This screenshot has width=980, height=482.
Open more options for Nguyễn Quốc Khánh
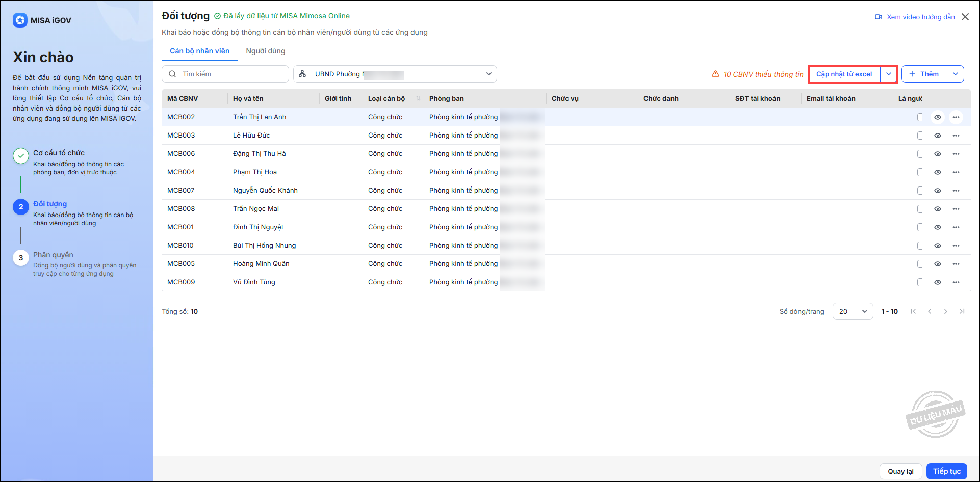(x=956, y=191)
